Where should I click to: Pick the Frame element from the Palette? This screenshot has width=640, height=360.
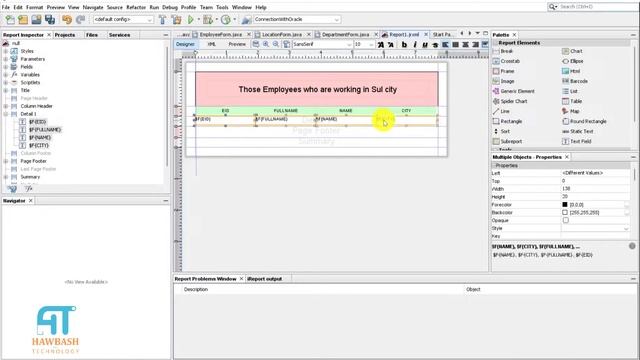(x=503, y=71)
